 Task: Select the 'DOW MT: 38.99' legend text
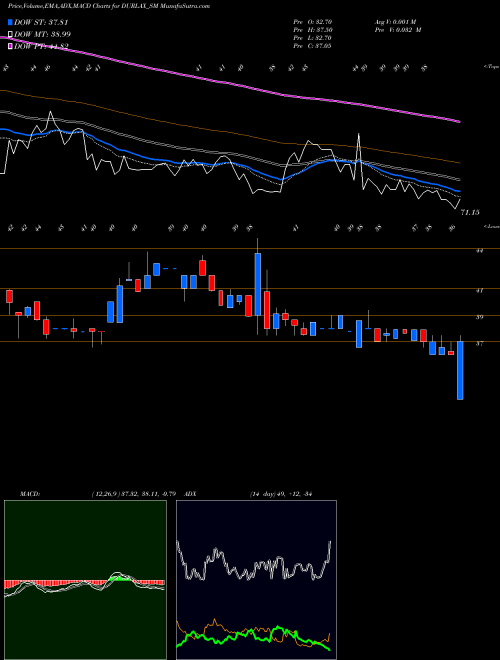click(43, 35)
